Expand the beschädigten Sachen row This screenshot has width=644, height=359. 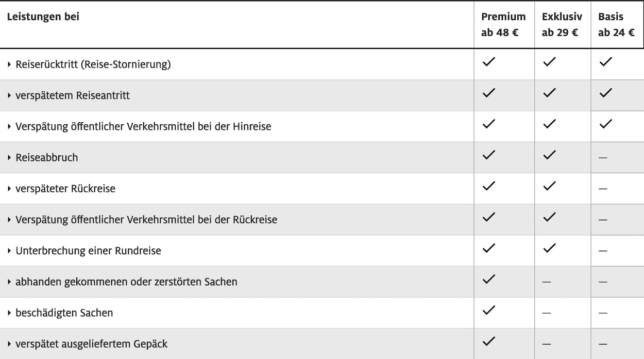pos(64,313)
